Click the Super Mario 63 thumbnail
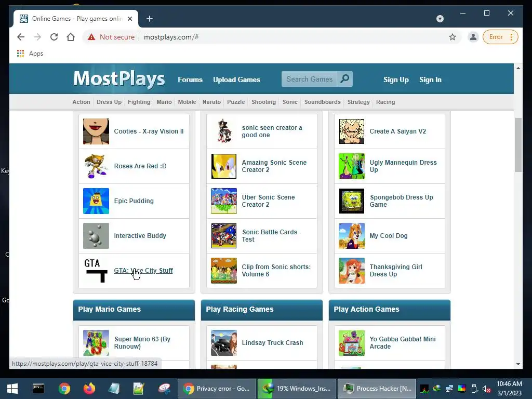The image size is (532, 399). [96, 343]
